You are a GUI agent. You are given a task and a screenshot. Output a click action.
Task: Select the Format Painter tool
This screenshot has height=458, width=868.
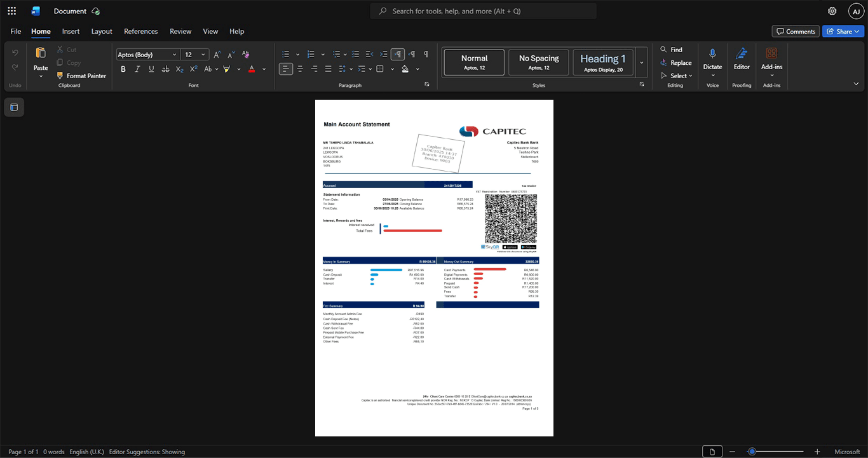[81, 76]
